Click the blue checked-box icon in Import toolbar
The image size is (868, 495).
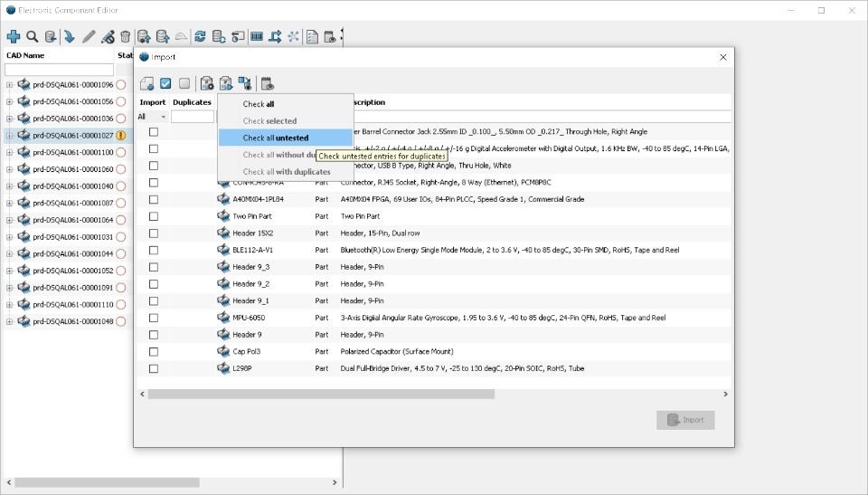[x=165, y=83]
